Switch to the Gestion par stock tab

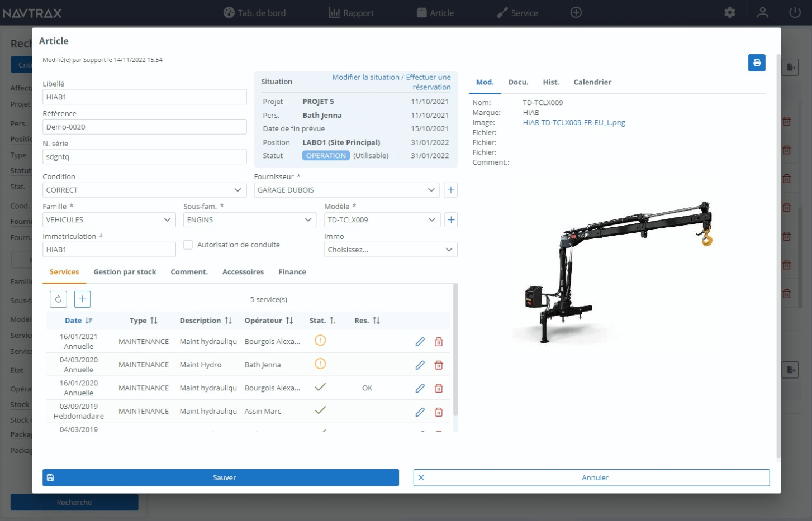click(x=125, y=272)
